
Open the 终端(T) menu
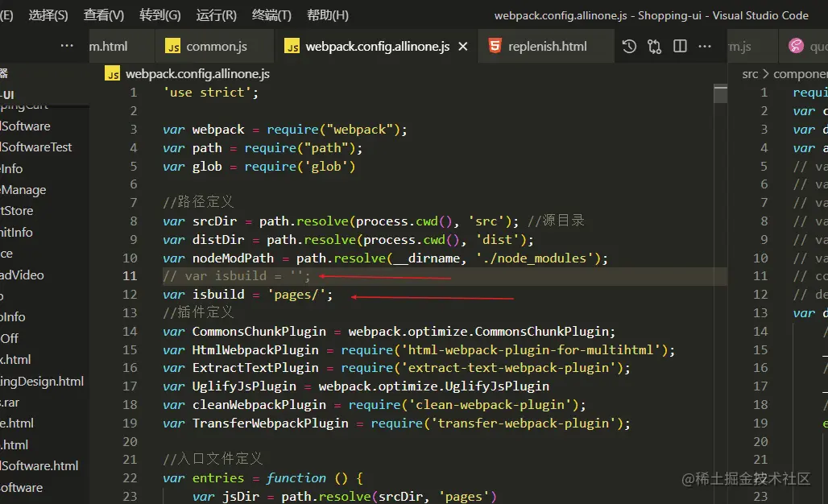[x=271, y=15]
